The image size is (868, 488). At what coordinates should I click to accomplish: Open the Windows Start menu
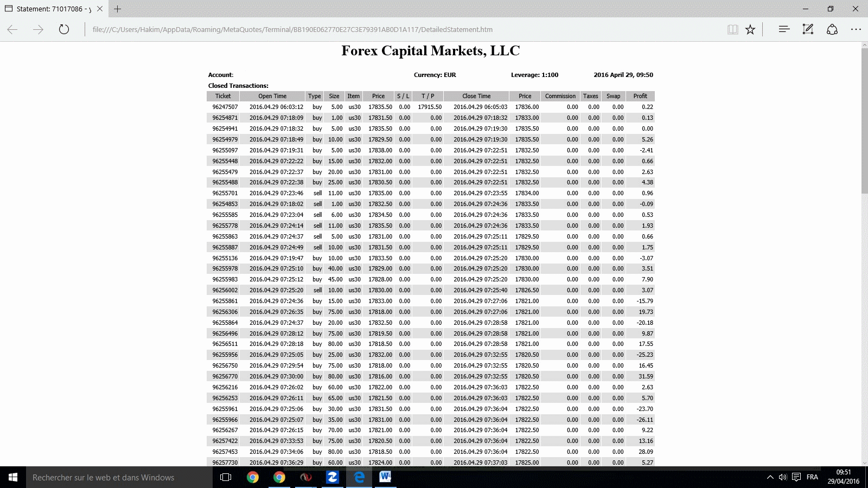[13, 477]
